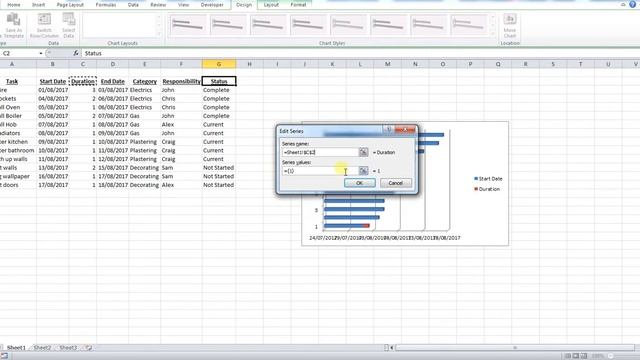Click the Task header cell

(12, 81)
